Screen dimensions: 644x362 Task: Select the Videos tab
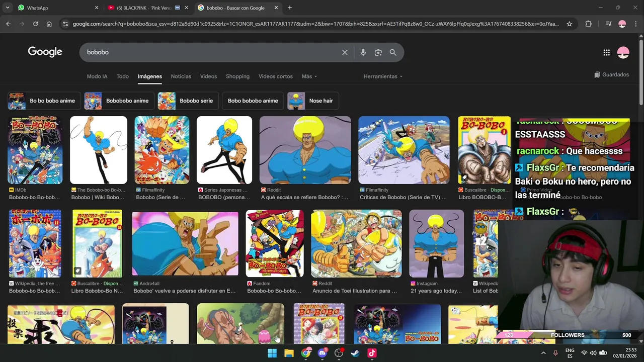pyautogui.click(x=208, y=76)
